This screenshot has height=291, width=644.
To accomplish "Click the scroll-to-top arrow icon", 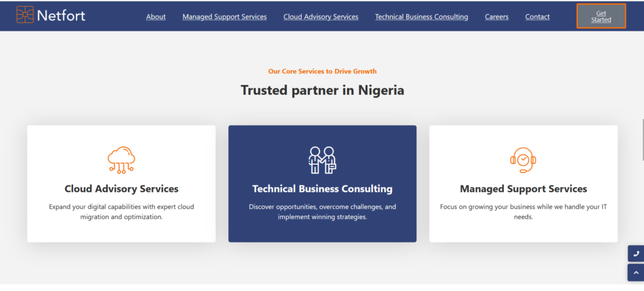I will coord(636,273).
